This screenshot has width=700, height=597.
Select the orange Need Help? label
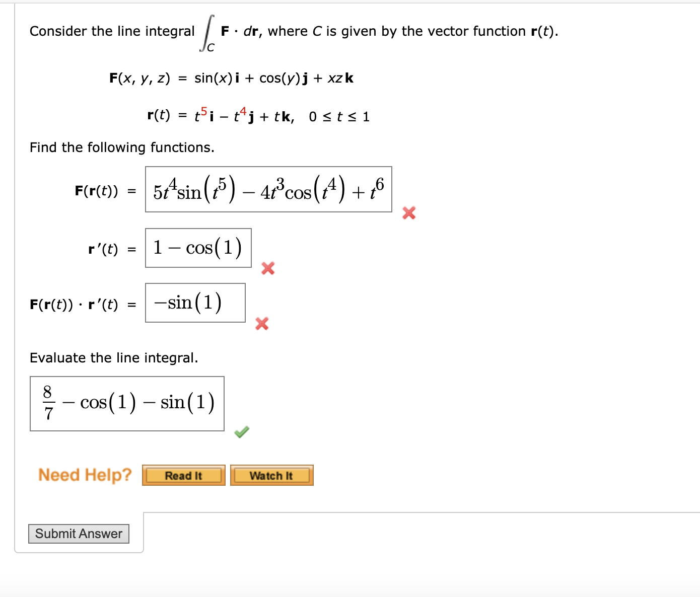point(85,474)
